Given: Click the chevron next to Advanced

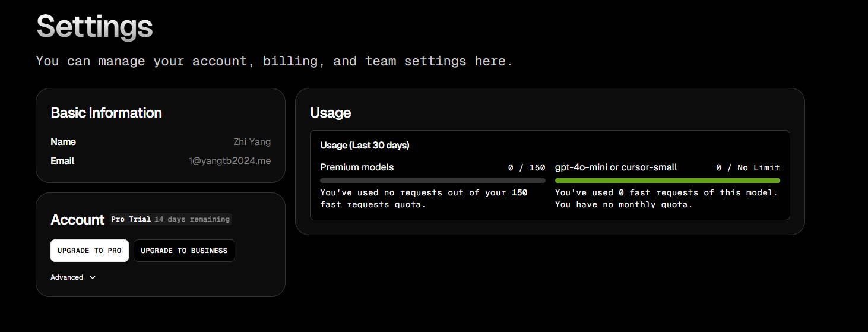Looking at the screenshot, I should (93, 277).
